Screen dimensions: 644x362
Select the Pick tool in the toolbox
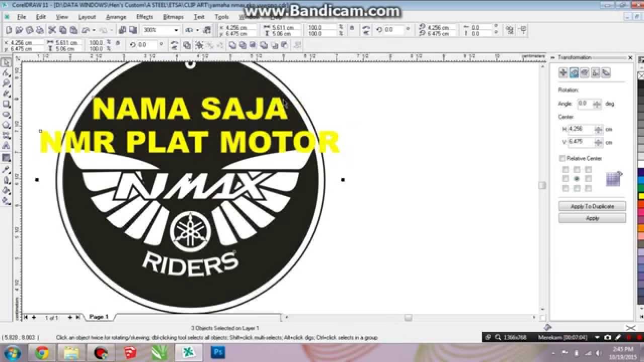tap(6, 62)
